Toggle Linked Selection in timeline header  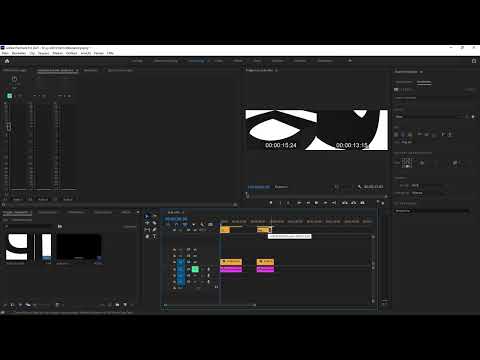185,225
